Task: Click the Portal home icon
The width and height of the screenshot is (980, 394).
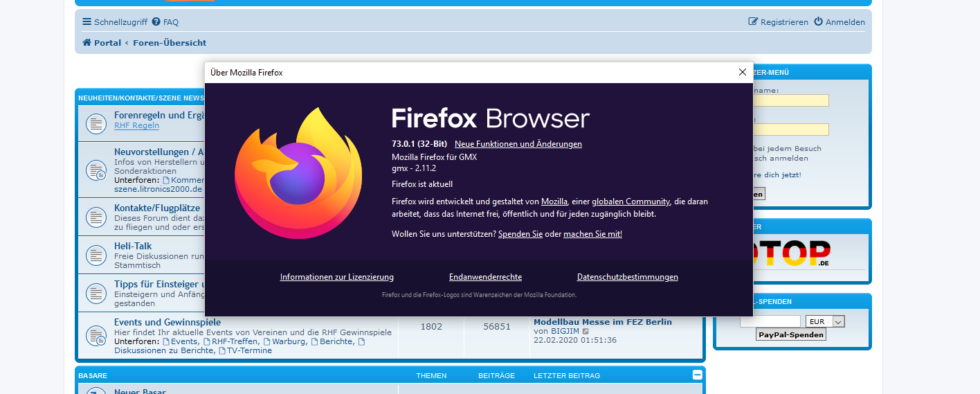Action: 87,43
